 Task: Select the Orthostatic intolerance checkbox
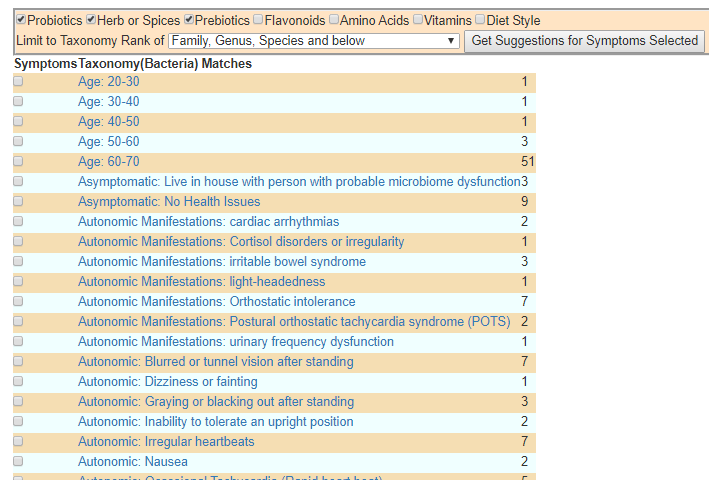click(18, 302)
